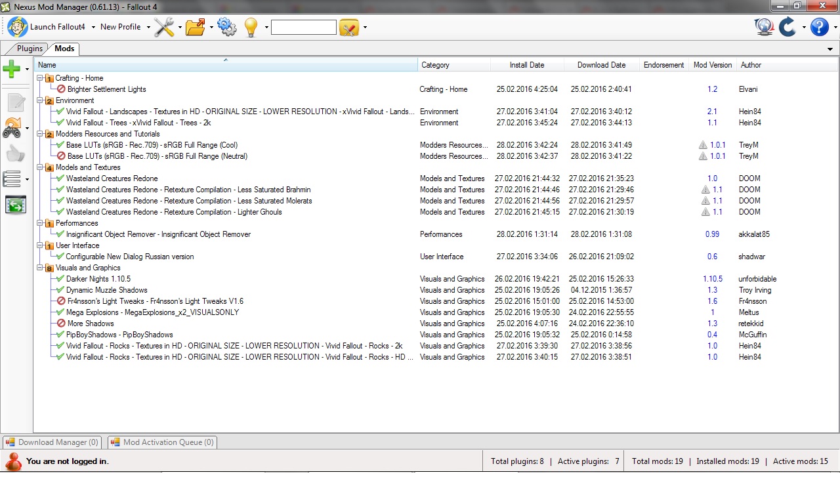The height and width of the screenshot is (504, 840).
Task: Click the blue circular arrow update icon
Action: (x=787, y=27)
